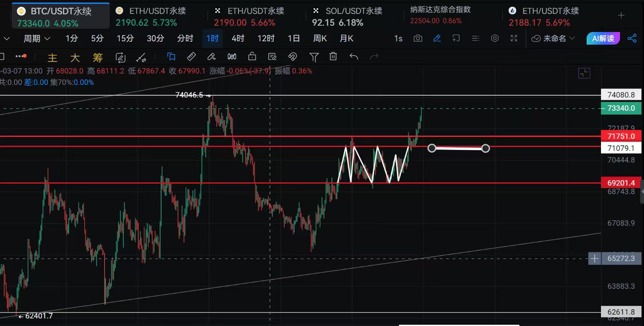This screenshot has height=326, width=644.
Task: Enter fullscreen with the expand icon
Action: [x=514, y=39]
